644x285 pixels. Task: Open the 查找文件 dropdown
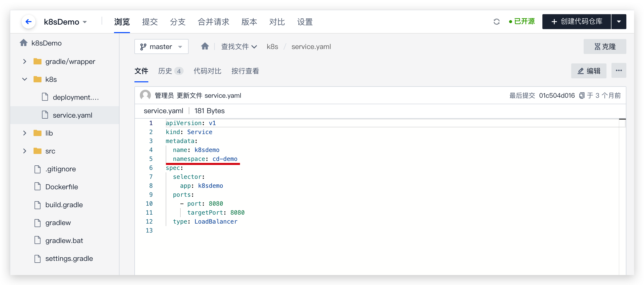click(239, 47)
